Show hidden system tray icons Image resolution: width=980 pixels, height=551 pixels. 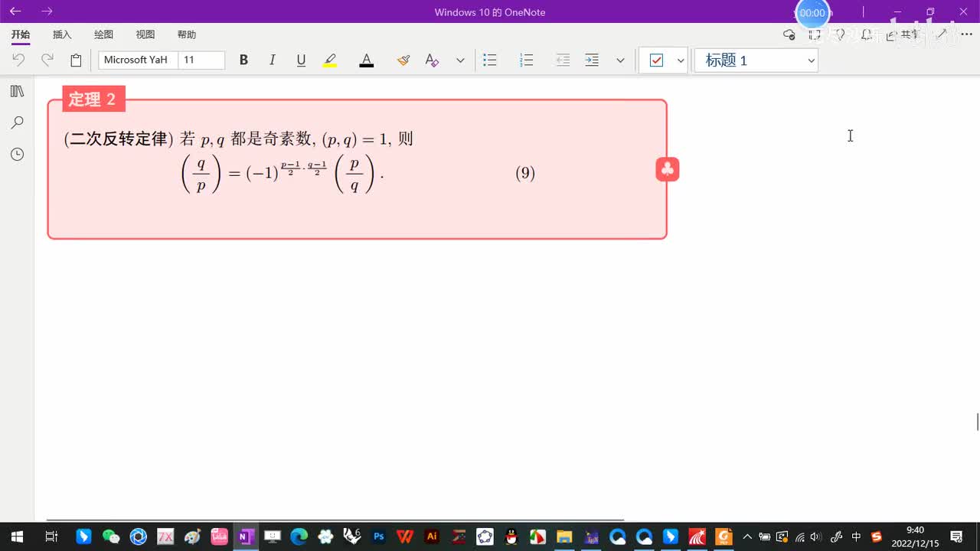[747, 536]
